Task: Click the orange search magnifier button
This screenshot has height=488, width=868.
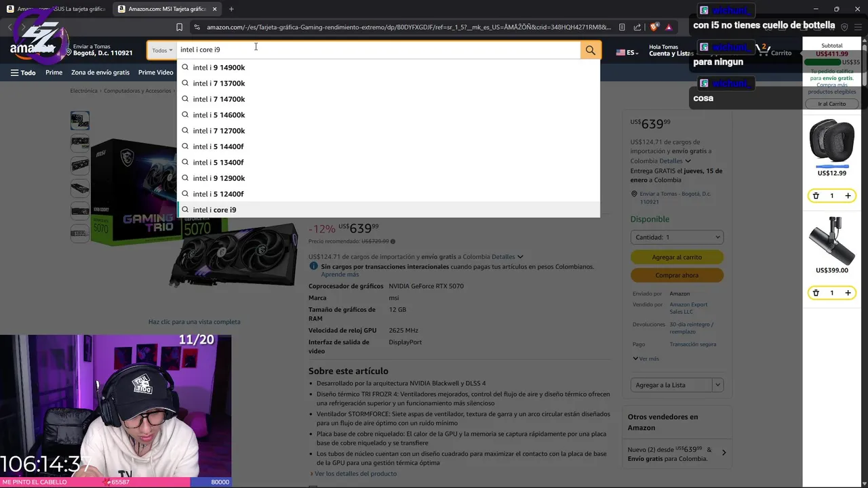Action: click(x=591, y=50)
